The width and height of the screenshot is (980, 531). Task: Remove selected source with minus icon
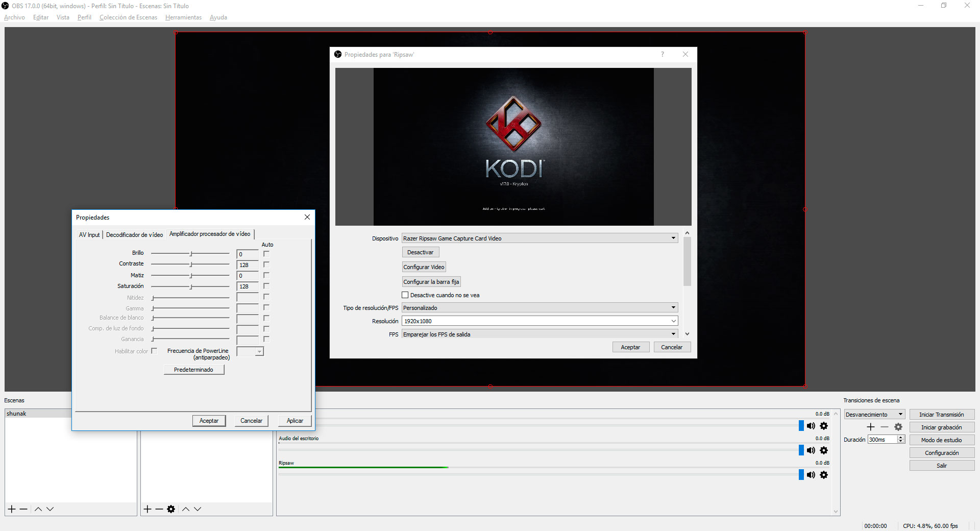[159, 509]
